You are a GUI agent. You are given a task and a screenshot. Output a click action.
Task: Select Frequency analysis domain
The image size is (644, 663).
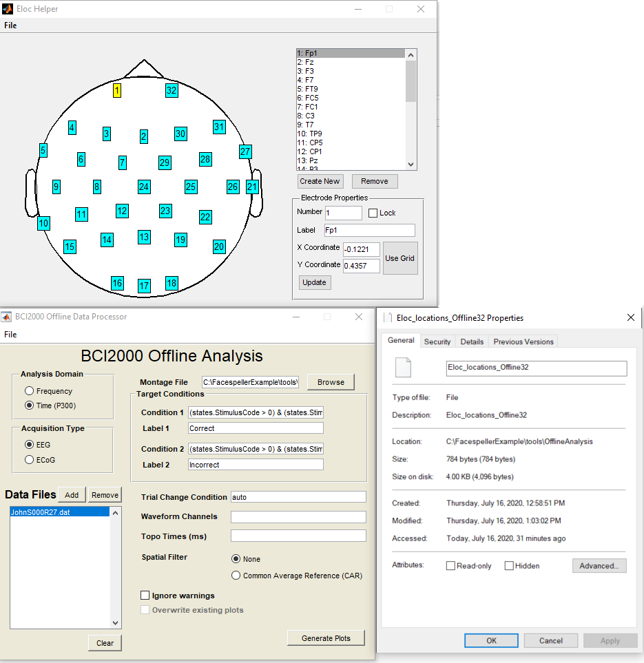(x=29, y=390)
